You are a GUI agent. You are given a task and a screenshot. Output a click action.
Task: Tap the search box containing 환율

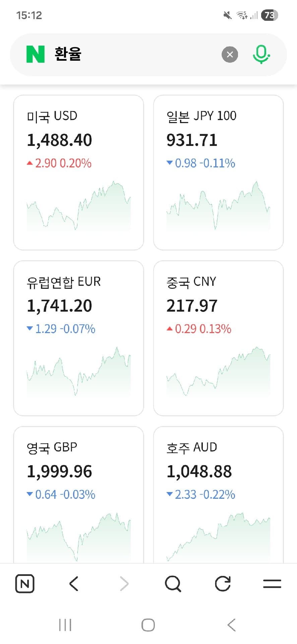click(x=134, y=54)
